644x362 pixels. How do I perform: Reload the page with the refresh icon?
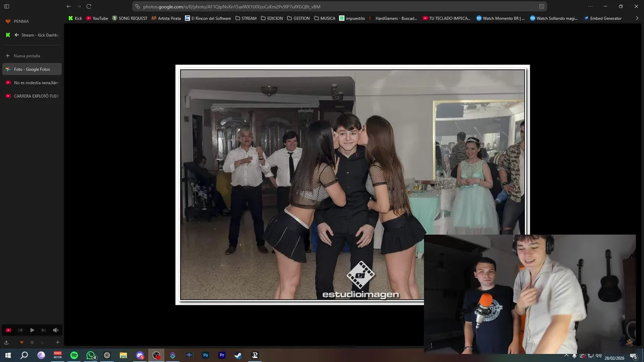point(89,7)
